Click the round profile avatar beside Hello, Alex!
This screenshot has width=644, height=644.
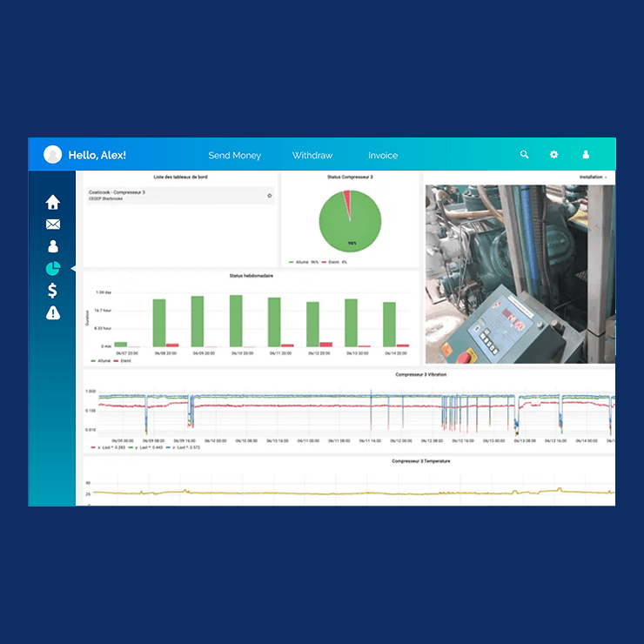point(52,154)
